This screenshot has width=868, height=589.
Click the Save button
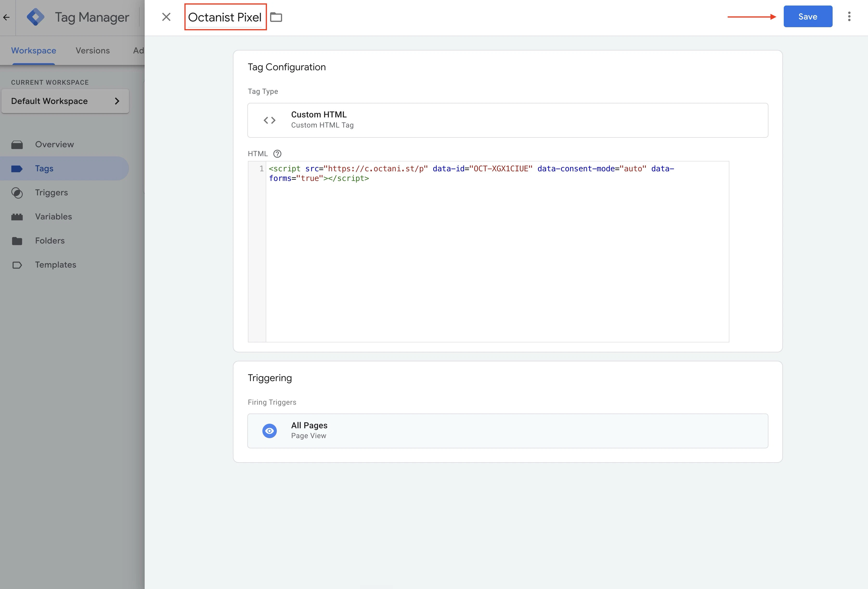coord(808,16)
